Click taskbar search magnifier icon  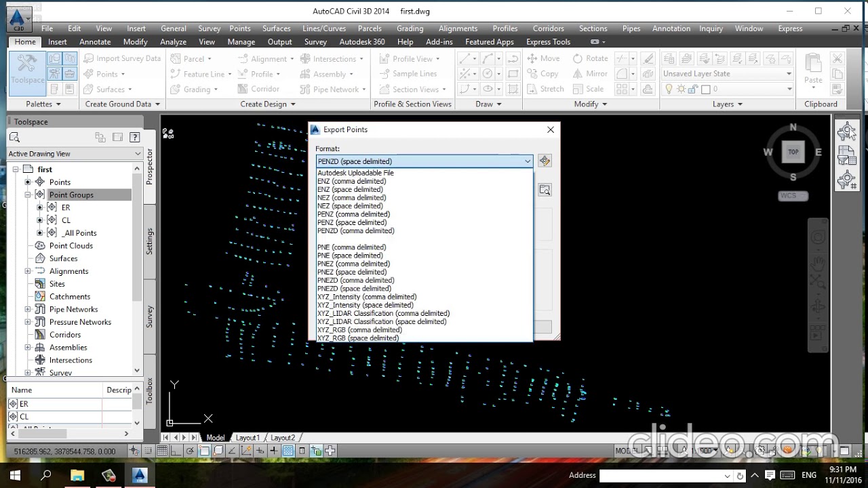pos(46,475)
